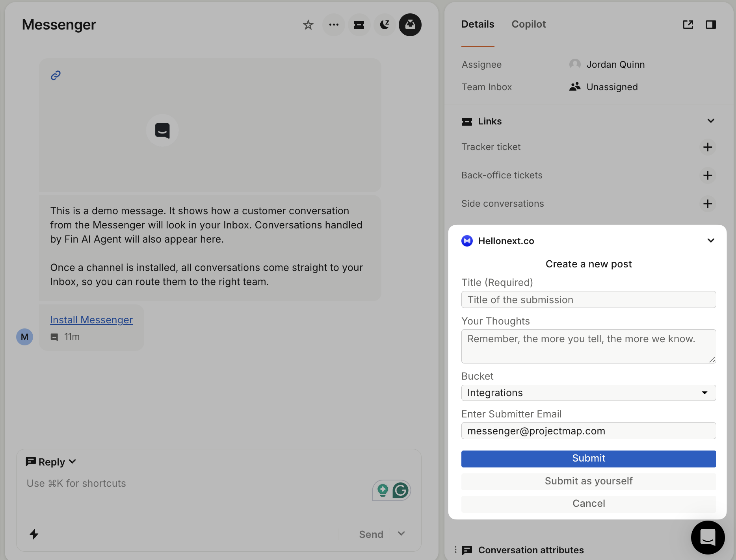Switch to the Details tab
Viewport: 736px width, 560px height.
[478, 24]
